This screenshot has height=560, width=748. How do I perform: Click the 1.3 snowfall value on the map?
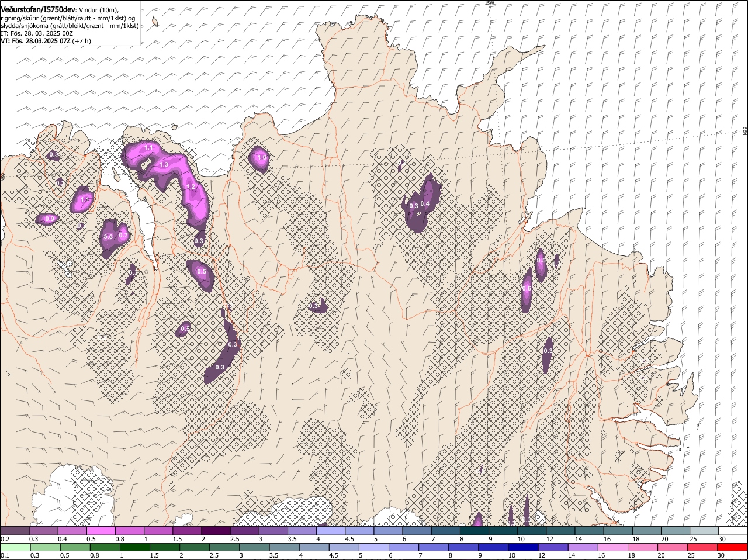click(x=164, y=165)
